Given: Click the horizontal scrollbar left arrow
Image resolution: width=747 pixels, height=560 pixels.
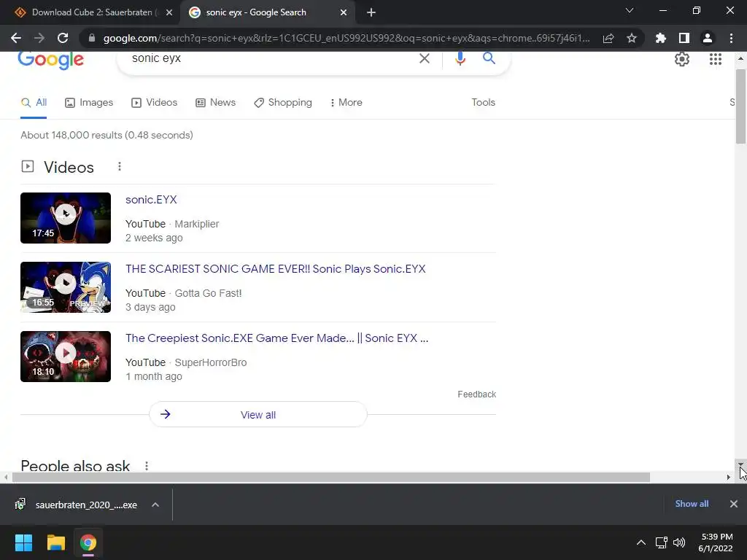Looking at the screenshot, I should (x=6, y=477).
